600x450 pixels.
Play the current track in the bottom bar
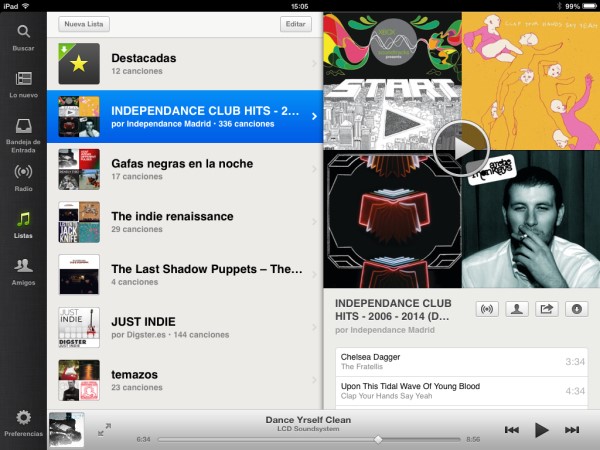click(541, 430)
